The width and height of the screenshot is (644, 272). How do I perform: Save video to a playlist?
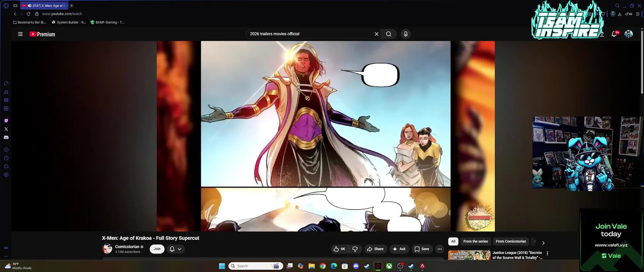(422, 249)
